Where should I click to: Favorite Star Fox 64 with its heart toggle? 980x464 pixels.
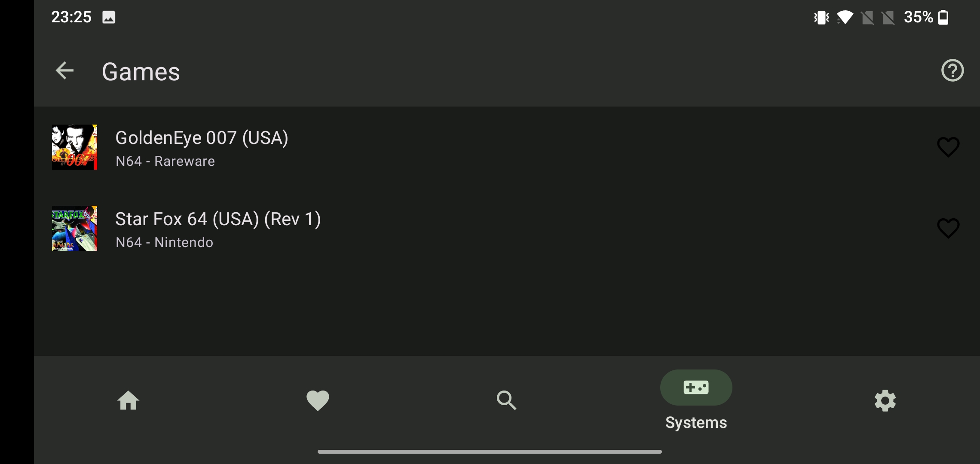948,229
